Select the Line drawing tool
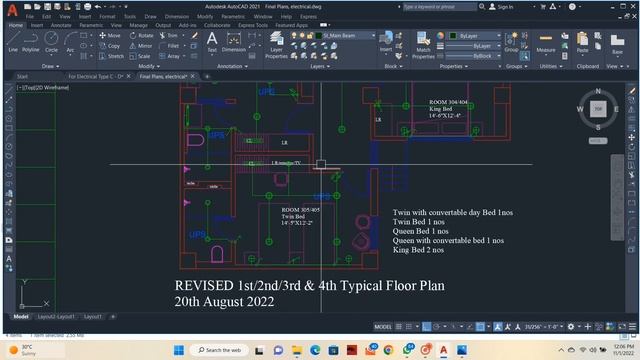 coord(13,42)
